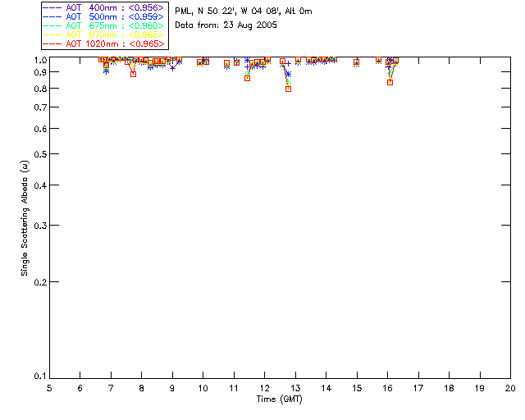
Task: Click the y-axis label 0.7
Action: click(40, 107)
